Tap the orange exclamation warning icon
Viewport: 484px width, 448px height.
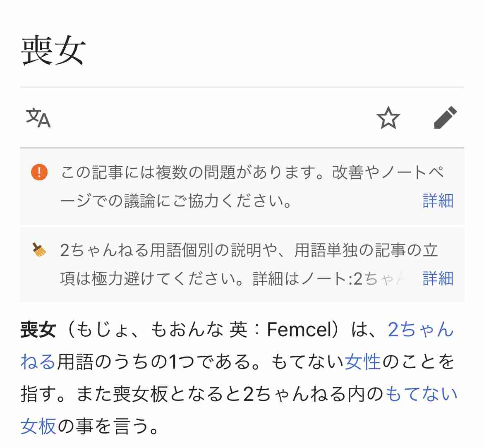[40, 172]
